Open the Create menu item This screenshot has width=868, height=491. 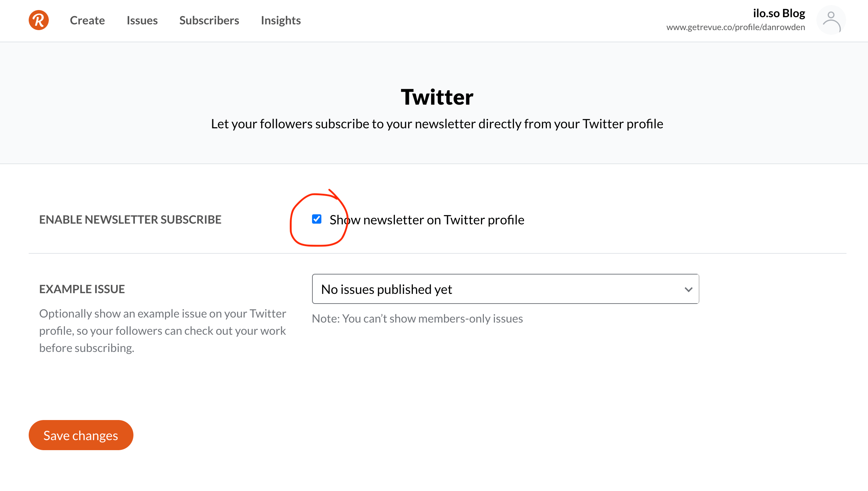click(87, 20)
